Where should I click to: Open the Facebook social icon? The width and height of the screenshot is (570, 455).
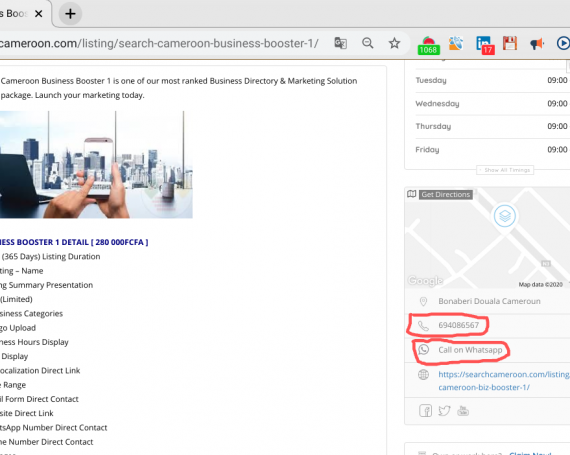tap(425, 411)
